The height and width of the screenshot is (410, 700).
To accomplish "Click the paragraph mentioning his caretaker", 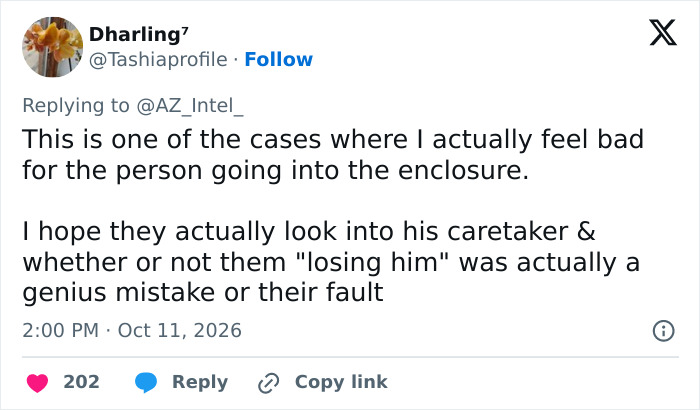I will [x=331, y=262].
